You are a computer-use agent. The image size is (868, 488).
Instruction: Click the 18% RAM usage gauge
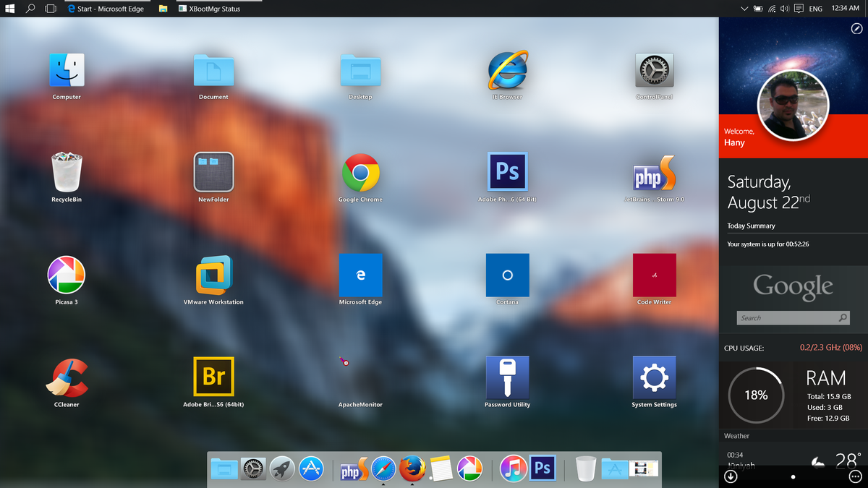click(756, 395)
